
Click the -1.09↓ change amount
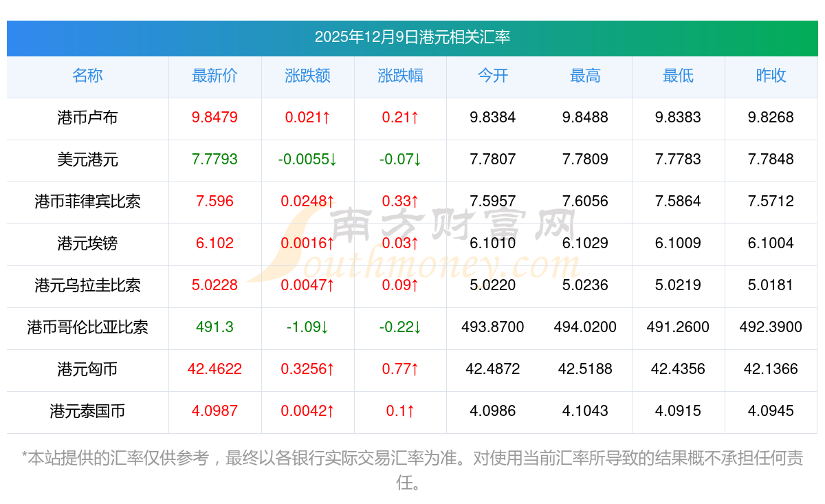click(x=307, y=327)
